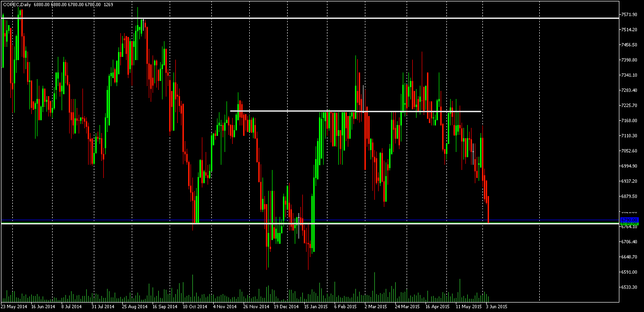Click the 25 Aug 2014 date label

[134, 307]
